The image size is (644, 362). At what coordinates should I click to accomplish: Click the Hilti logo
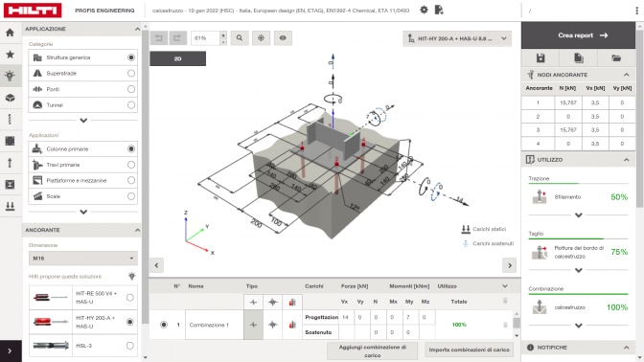(x=33, y=11)
